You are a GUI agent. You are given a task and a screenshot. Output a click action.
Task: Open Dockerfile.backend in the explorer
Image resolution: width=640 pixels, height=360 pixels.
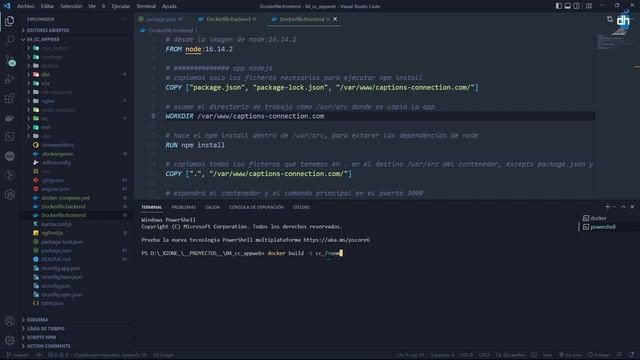click(63, 207)
